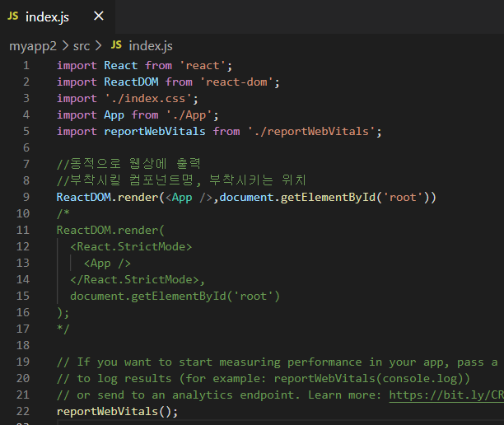Click line number 22 in gutter
Screen dimensions: 504x425
click(23, 411)
